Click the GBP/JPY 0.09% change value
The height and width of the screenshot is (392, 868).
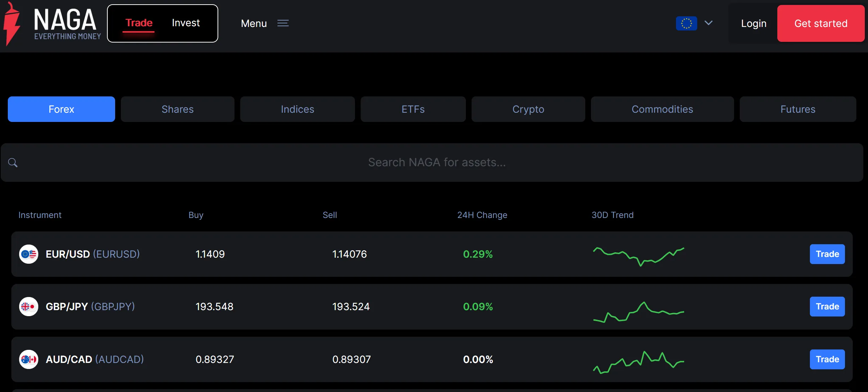coord(478,307)
